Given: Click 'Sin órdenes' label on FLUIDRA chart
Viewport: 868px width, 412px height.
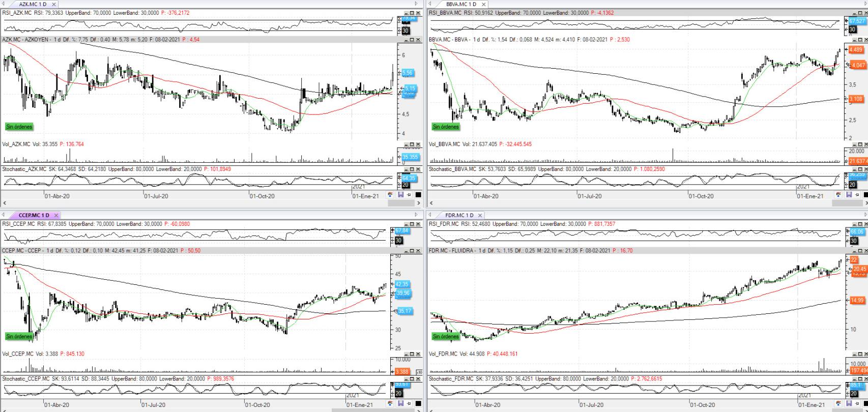Looking at the screenshot, I should pos(446,336).
